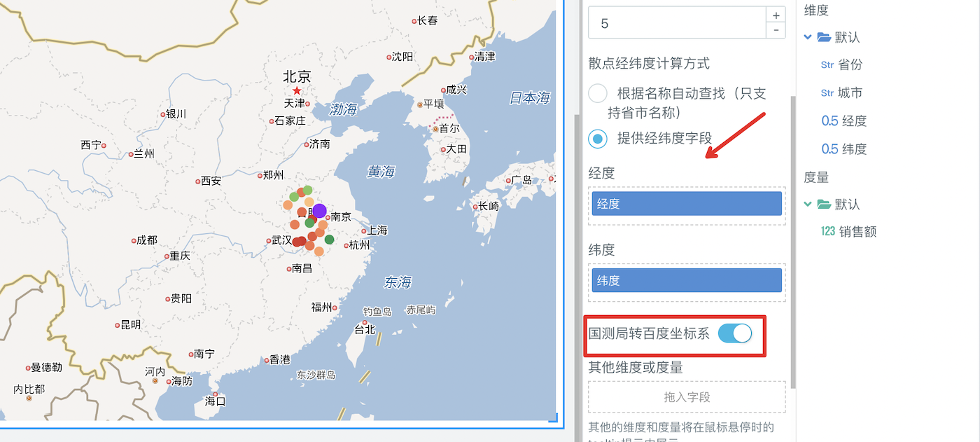Click the settings panel vertical scrollbar
Image resolution: width=980 pixels, height=442 pixels.
click(793, 242)
